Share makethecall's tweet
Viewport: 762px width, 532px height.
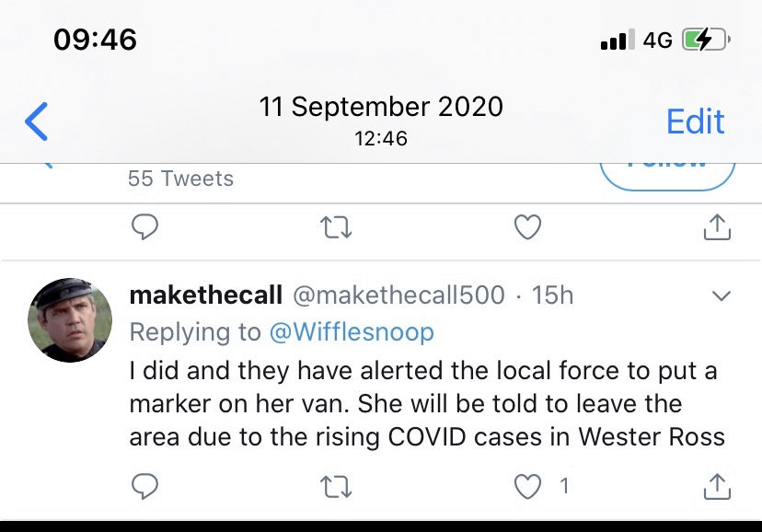[717, 486]
